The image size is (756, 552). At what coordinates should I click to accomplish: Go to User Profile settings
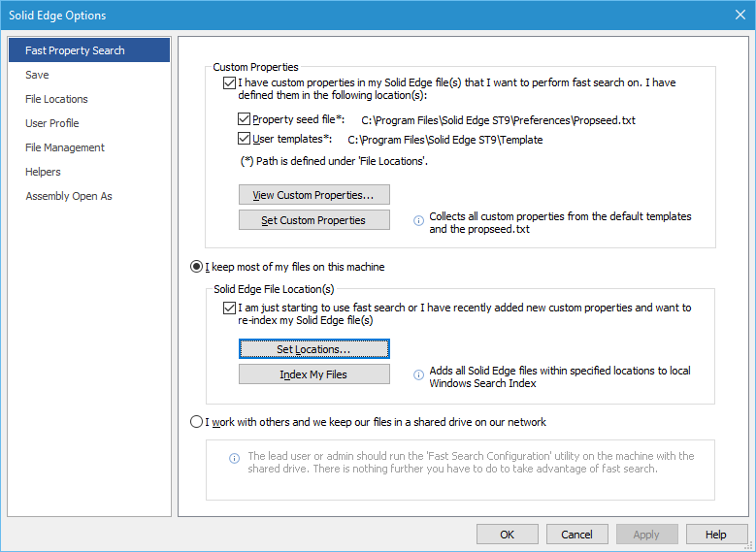tap(52, 123)
